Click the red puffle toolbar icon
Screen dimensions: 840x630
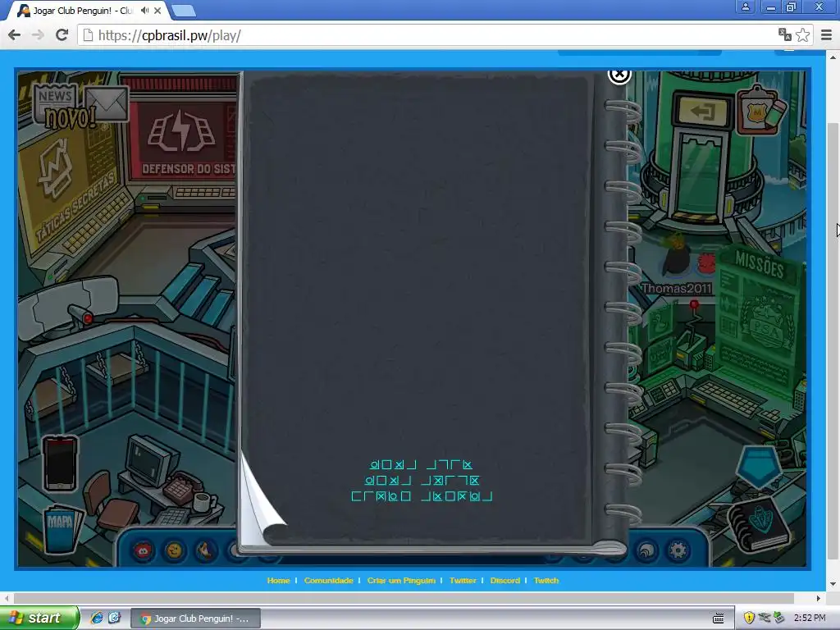tap(143, 550)
